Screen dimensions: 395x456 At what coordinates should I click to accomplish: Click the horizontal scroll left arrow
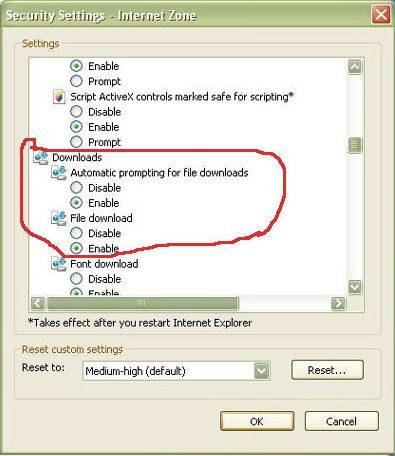pyautogui.click(x=37, y=303)
